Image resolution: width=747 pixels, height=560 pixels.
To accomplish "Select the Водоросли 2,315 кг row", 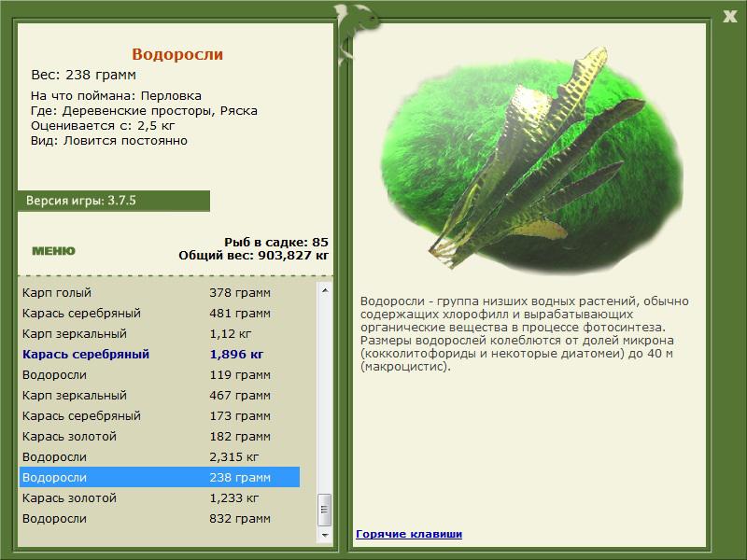I will [160, 456].
